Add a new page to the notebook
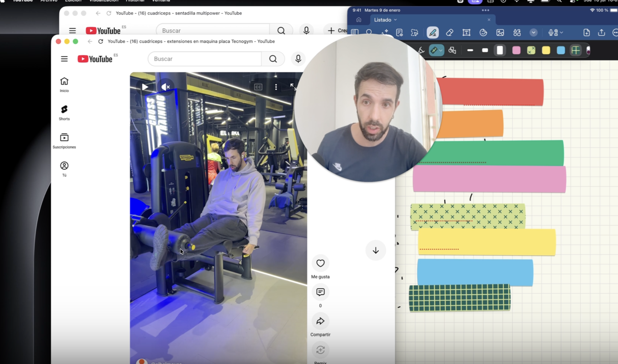Image resolution: width=618 pixels, height=364 pixels. (586, 32)
